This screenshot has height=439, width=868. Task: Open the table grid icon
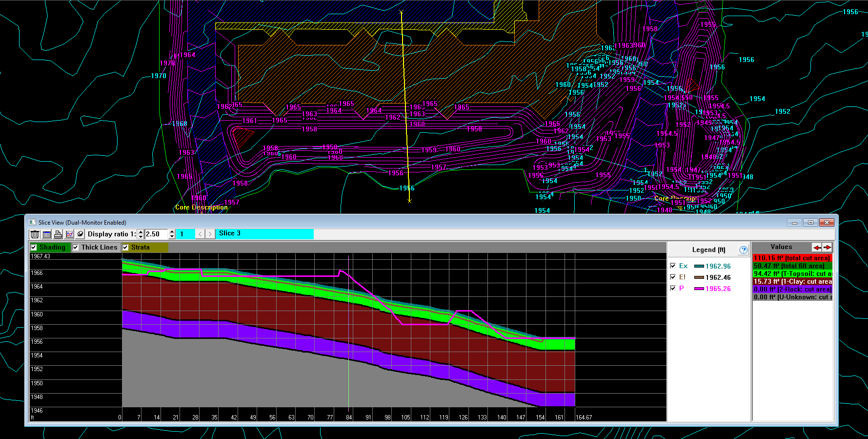[x=47, y=234]
